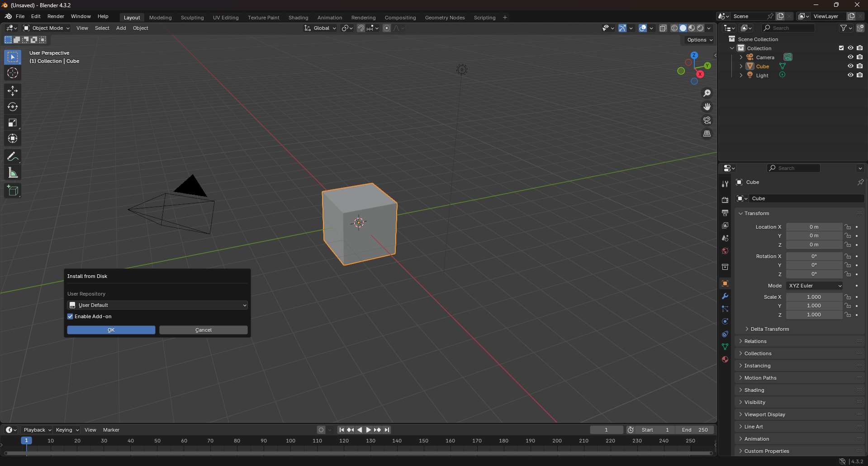This screenshot has width=868, height=466.
Task: Activate the Select Box tool
Action: (x=13, y=57)
